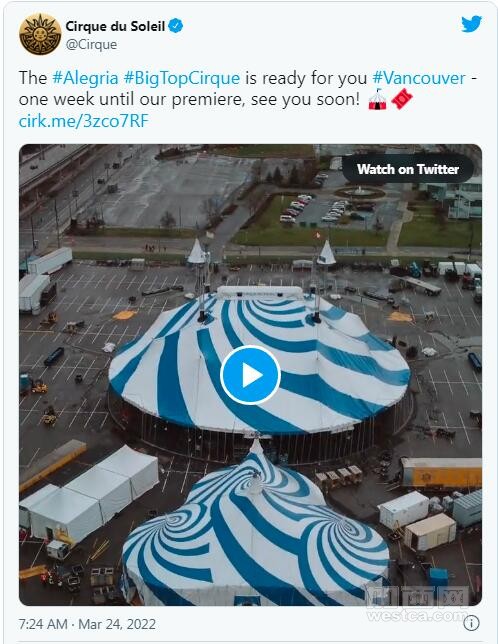Click the info circle icon beside the date
The height and width of the screenshot is (644, 498).
pos(471,623)
